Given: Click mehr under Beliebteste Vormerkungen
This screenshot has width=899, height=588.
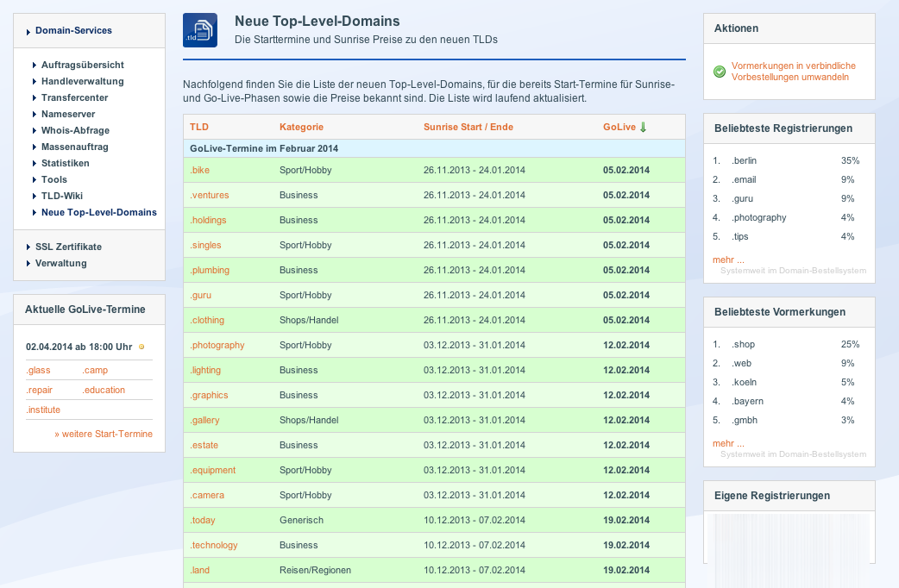Looking at the screenshot, I should point(727,443).
